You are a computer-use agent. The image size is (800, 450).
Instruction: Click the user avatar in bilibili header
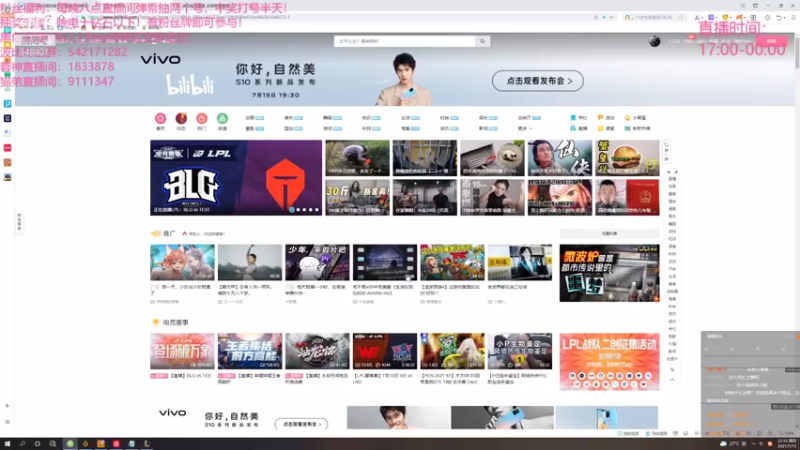(x=655, y=41)
